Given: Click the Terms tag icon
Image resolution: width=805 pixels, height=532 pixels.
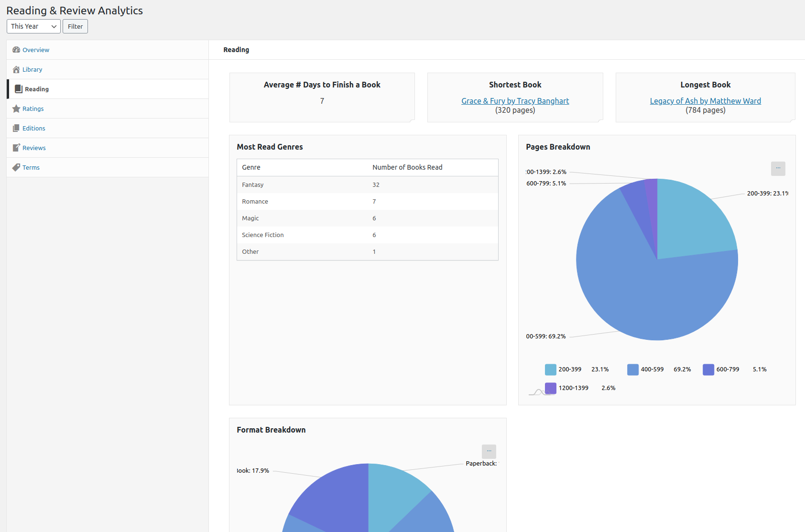Looking at the screenshot, I should coord(16,167).
